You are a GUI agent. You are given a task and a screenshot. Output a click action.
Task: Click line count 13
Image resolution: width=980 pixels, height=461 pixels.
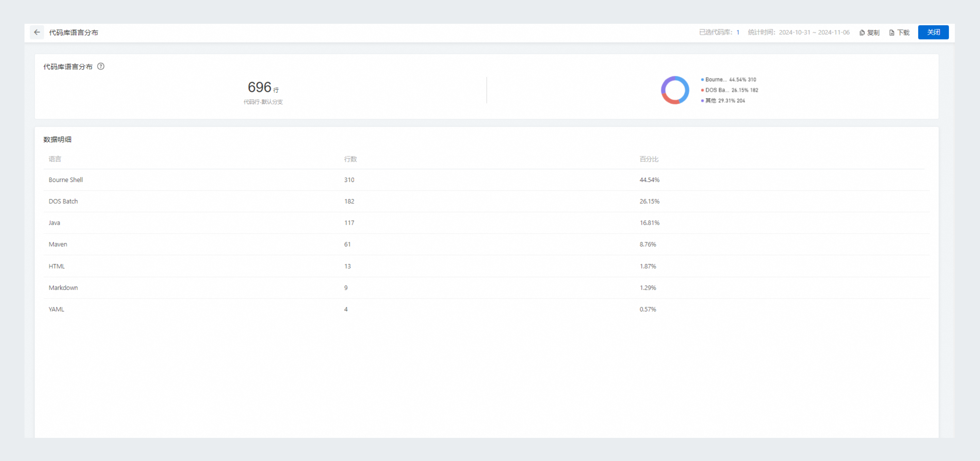pos(347,267)
